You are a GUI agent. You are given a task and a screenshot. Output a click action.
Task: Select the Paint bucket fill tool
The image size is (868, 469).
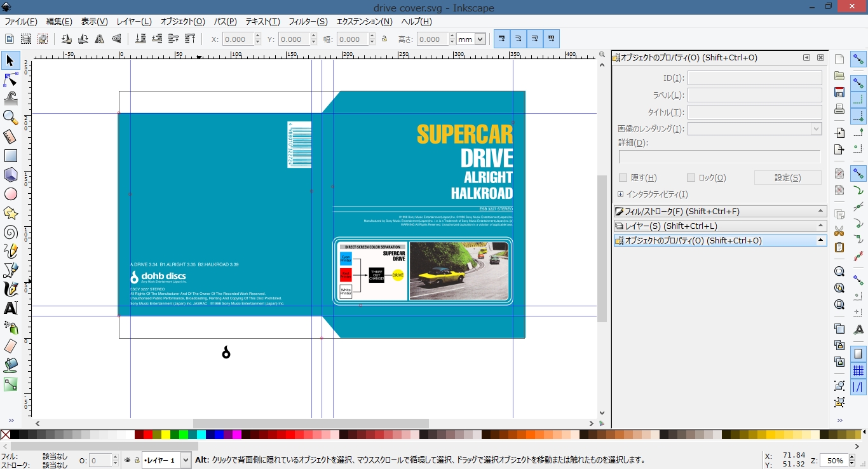(10, 365)
